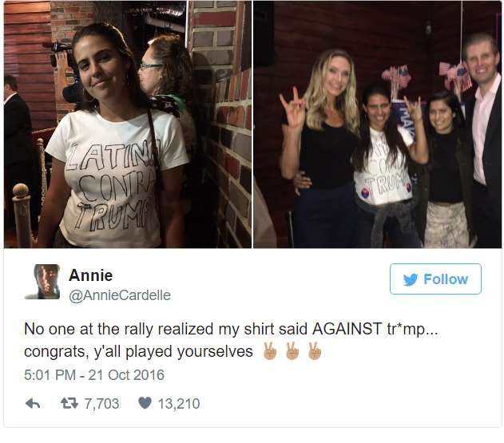The height and width of the screenshot is (443, 504).
Task: Click the last victory hand emoji
Action: coord(315,350)
